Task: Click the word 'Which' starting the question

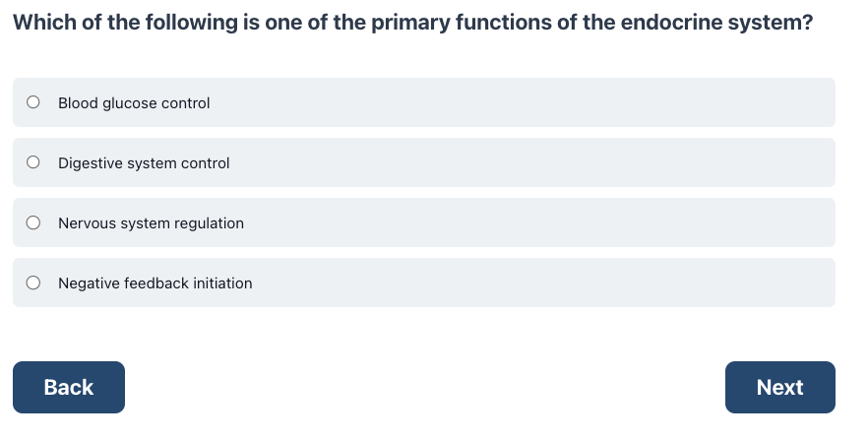Action: point(44,23)
